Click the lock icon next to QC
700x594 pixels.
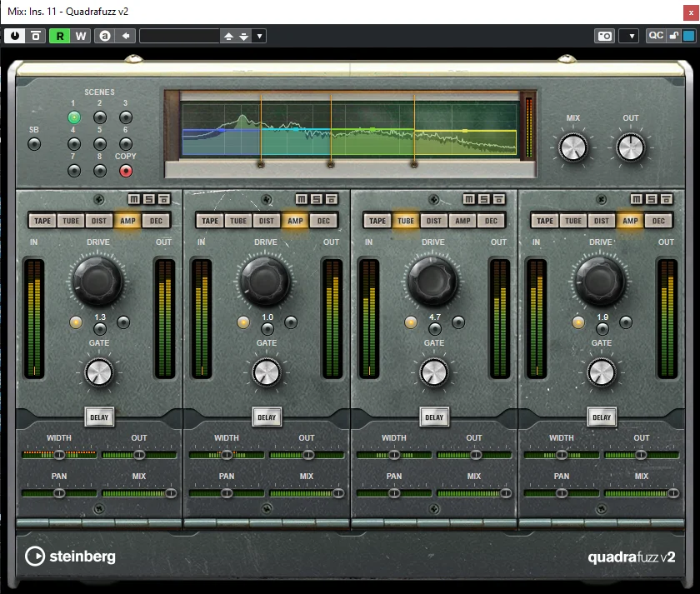click(x=673, y=36)
